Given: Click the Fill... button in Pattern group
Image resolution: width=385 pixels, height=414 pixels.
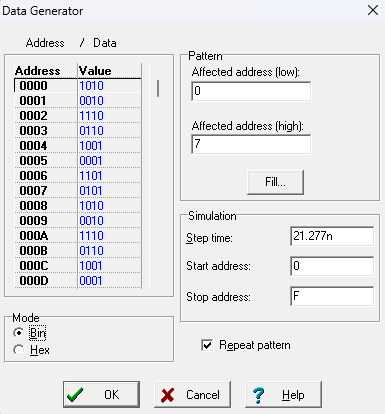Looking at the screenshot, I should click(275, 182).
